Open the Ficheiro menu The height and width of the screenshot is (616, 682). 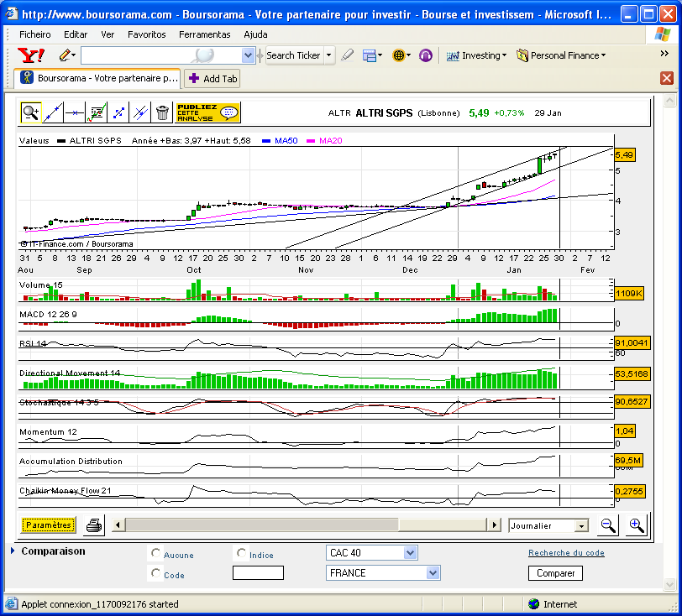coord(34,34)
